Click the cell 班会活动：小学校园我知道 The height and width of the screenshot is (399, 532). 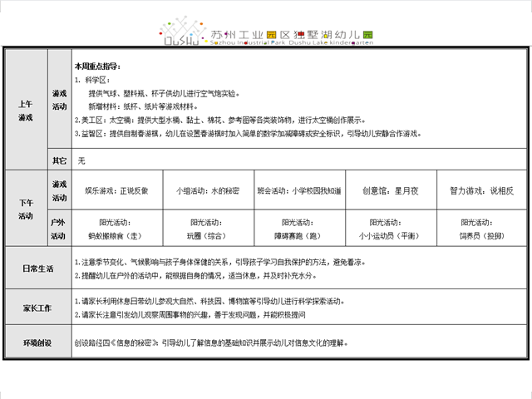[299, 190]
